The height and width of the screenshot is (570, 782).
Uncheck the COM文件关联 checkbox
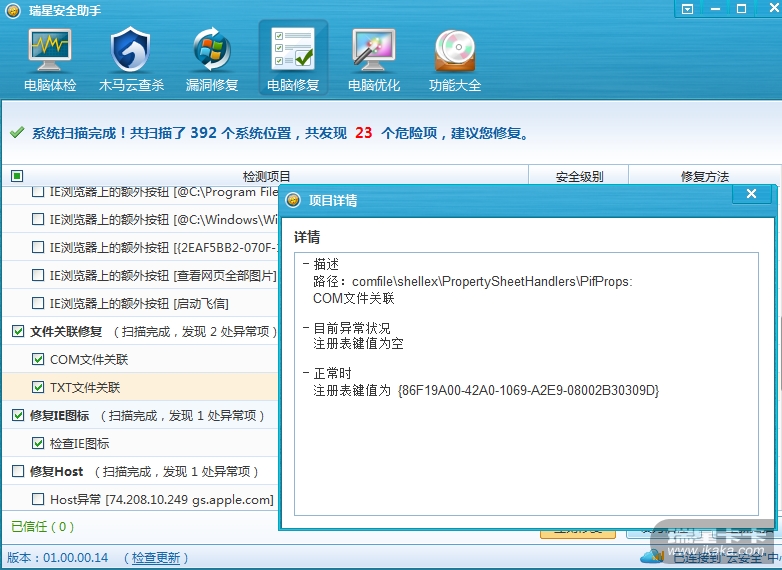tap(37, 359)
